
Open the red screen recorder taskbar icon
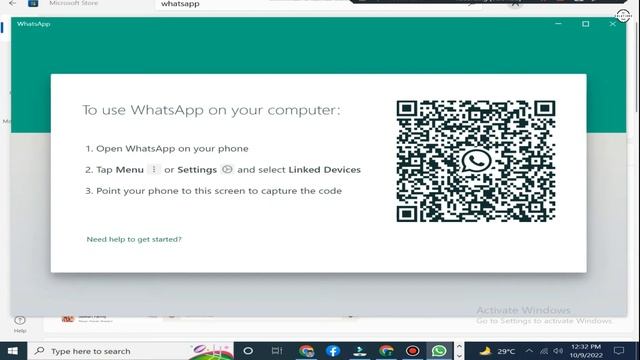pyautogui.click(x=413, y=351)
